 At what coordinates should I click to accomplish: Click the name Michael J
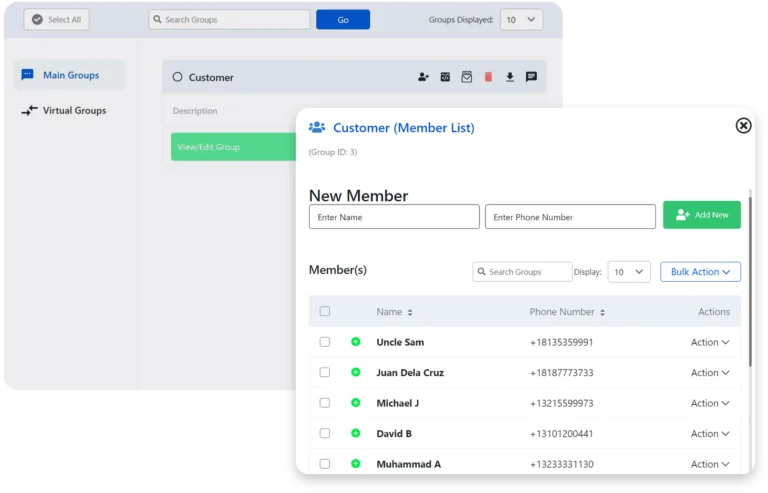(x=398, y=403)
